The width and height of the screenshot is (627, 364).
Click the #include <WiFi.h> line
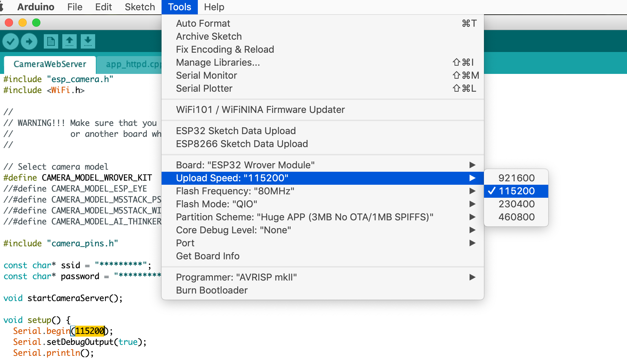point(44,90)
